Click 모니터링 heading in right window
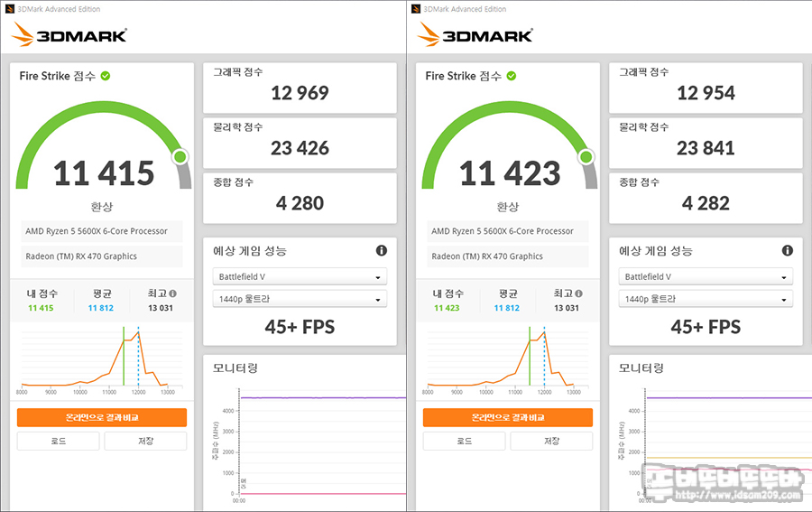 coord(641,368)
